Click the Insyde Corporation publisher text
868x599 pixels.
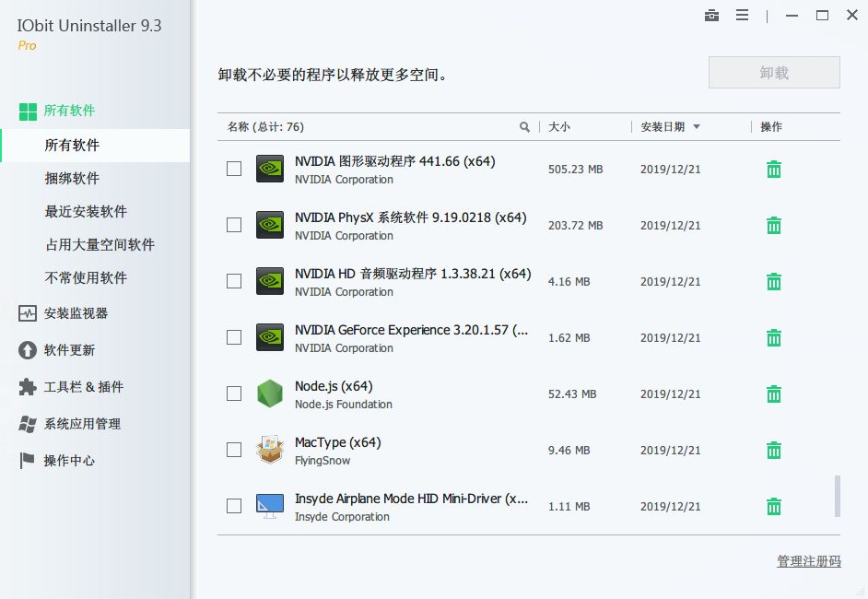pos(342,516)
